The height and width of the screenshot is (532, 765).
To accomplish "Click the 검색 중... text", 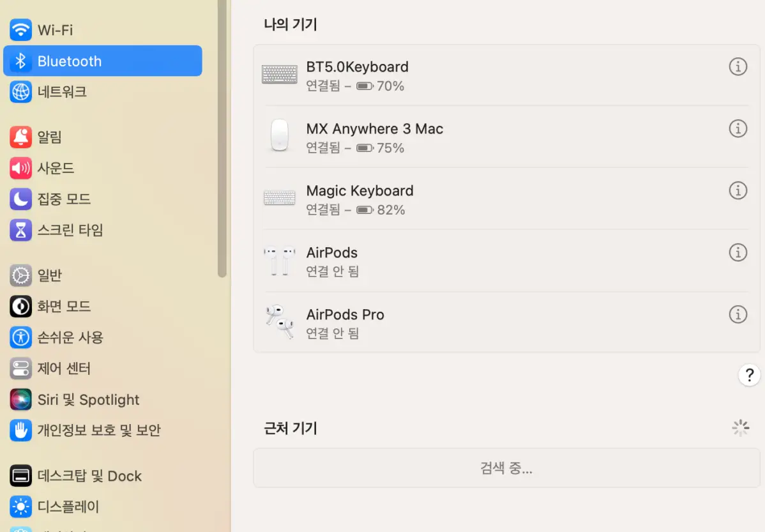I will pos(506,468).
